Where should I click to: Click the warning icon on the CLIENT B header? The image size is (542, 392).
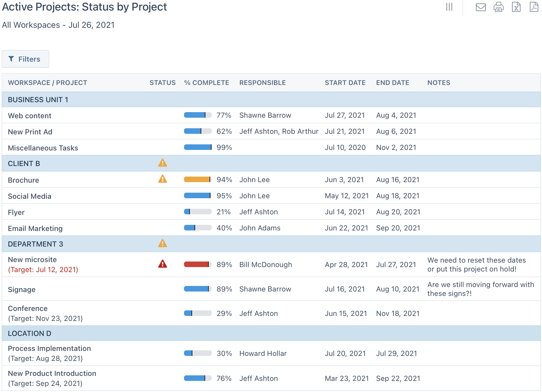pyautogui.click(x=163, y=163)
